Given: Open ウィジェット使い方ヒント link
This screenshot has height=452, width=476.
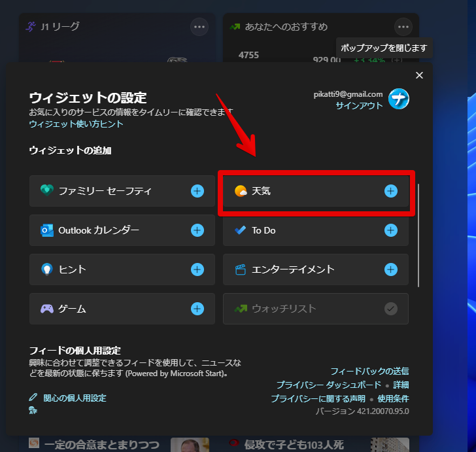Looking at the screenshot, I should click(x=76, y=124).
